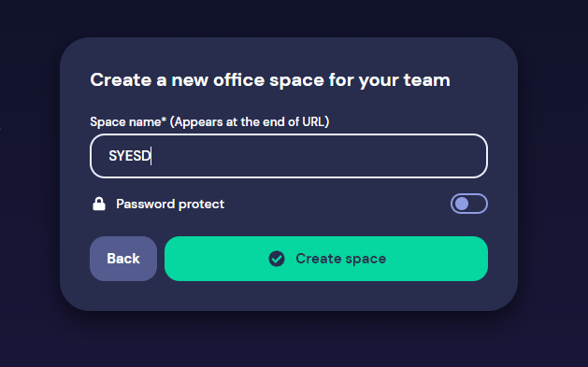The image size is (588, 367).
Task: Click the padlock symbol in the password row
Action: 99,205
